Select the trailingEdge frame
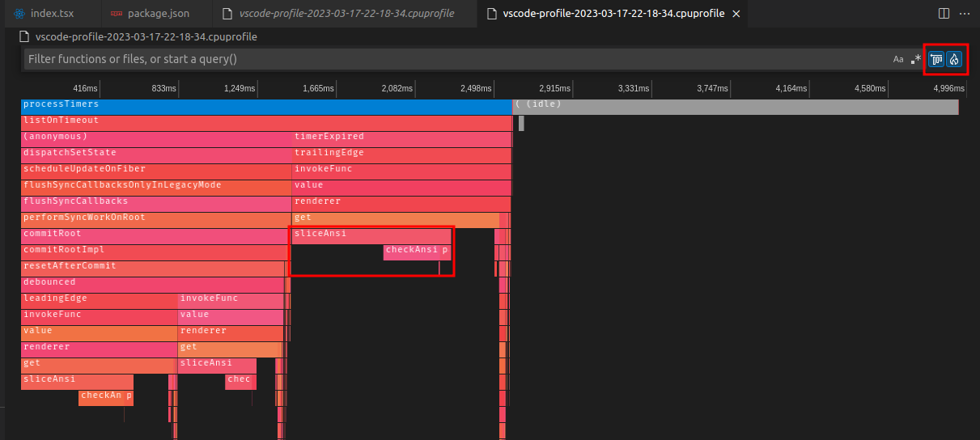This screenshot has width=980, height=440. tap(401, 155)
